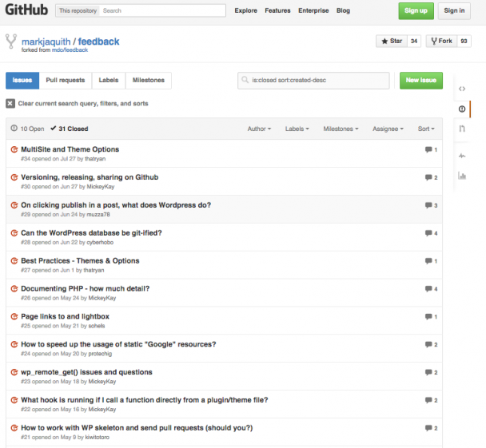The image size is (486, 448).
Task: Click comment bubble on wp_remote_get() issue
Action: (428, 372)
